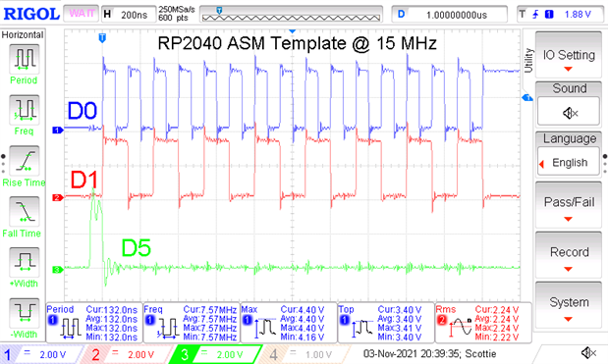
Task: Click the menu page dots right of Language
Action: coord(605,164)
